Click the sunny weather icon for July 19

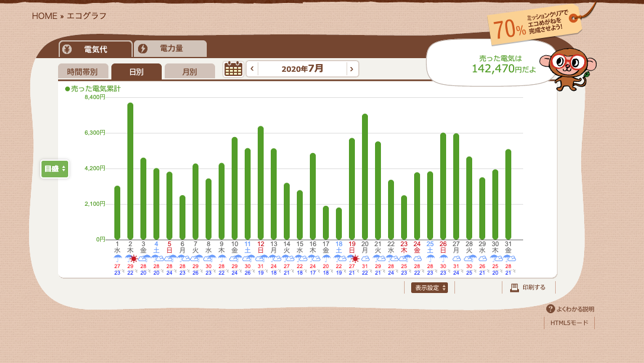tap(355, 259)
